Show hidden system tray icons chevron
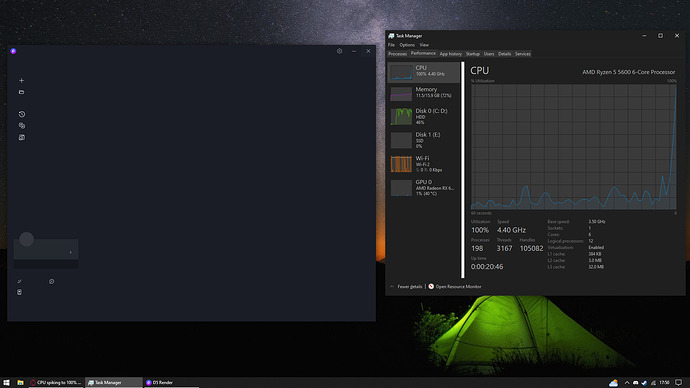 coord(627,383)
